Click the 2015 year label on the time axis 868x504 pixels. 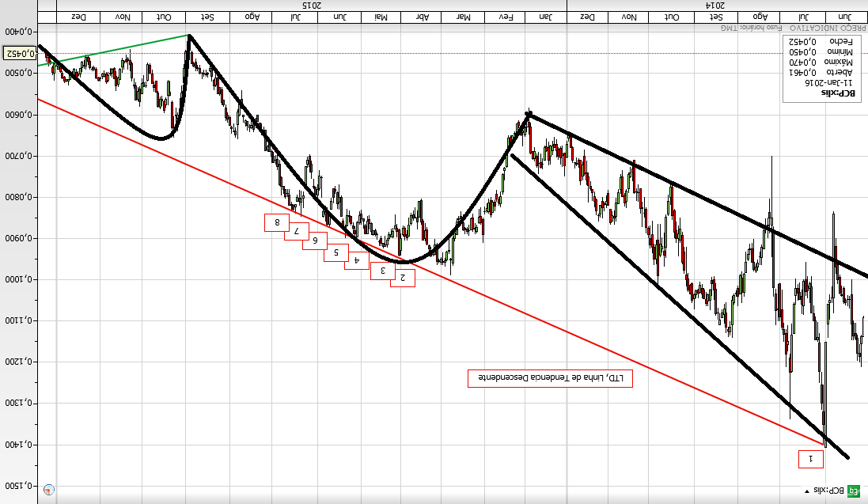pos(312,6)
